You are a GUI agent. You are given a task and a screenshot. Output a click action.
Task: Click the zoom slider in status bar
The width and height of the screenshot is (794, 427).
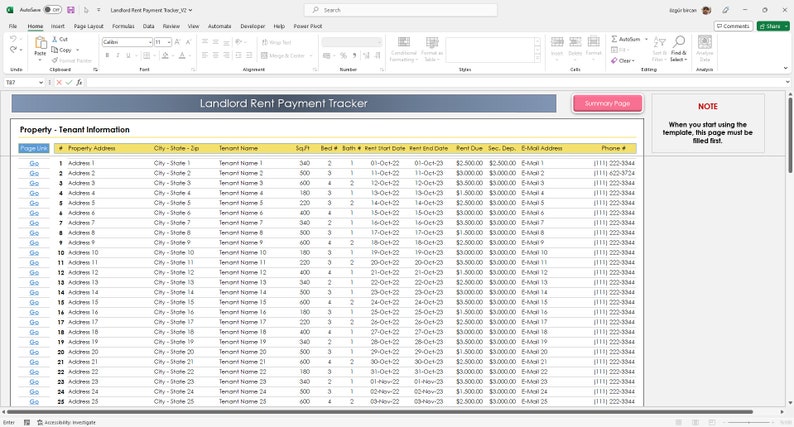click(x=749, y=422)
